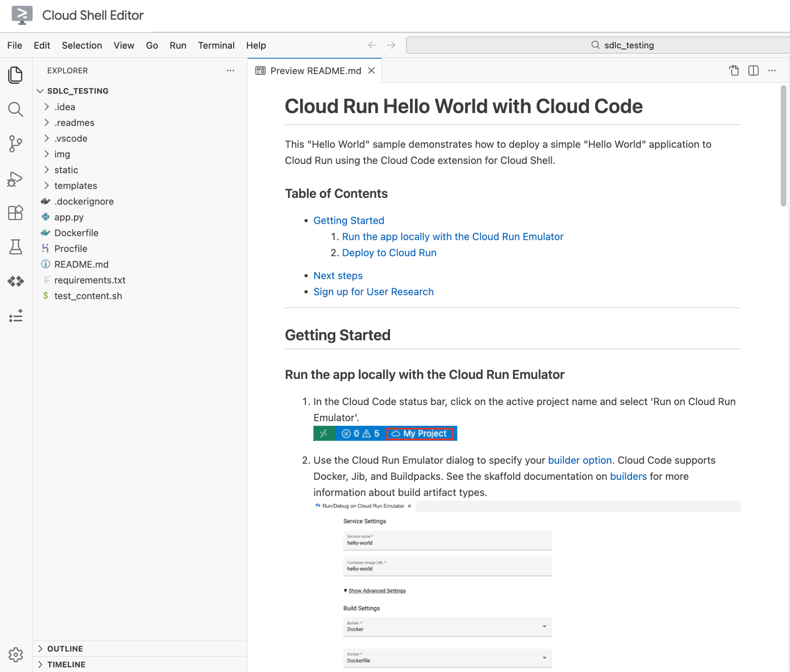This screenshot has height=672, width=790.
Task: Open the builder option link
Action: pos(580,461)
